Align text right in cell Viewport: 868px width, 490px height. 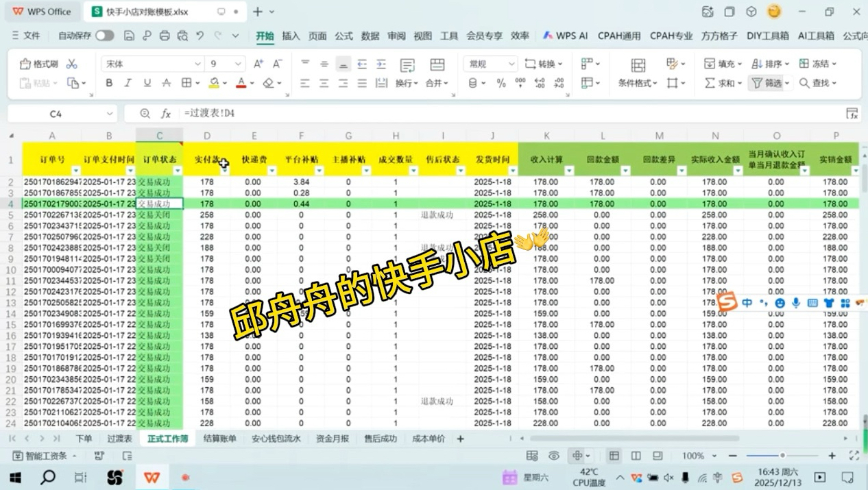343,83
